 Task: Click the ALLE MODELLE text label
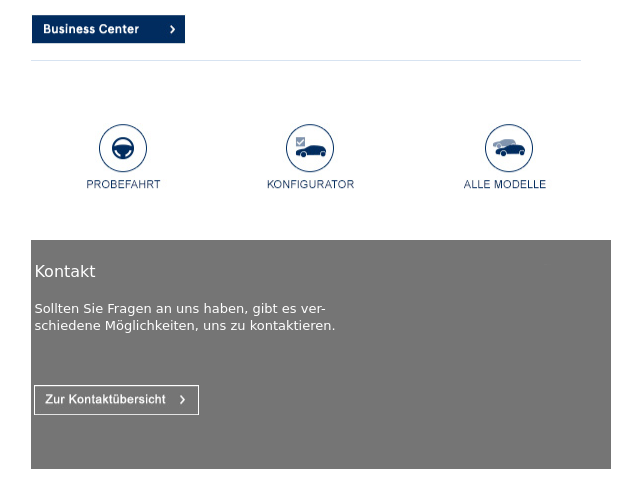pos(504,184)
